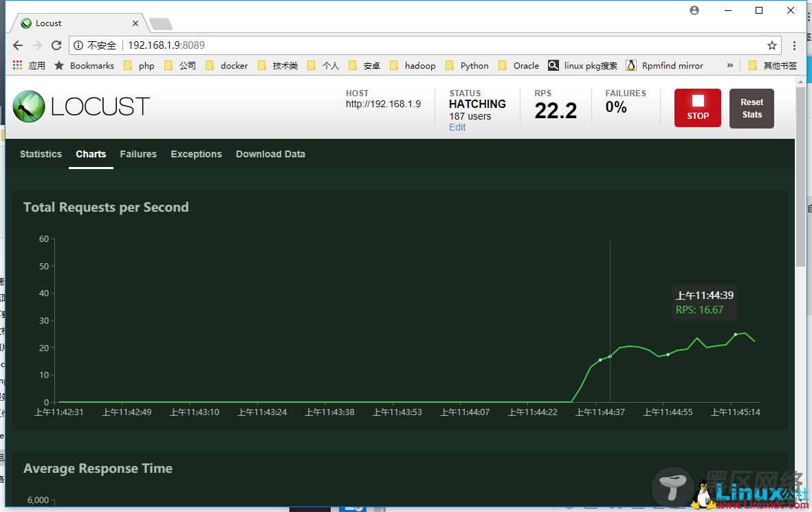Open the Chrome profile avatar icon
The height and width of the screenshot is (512, 812).
pyautogui.click(x=694, y=10)
